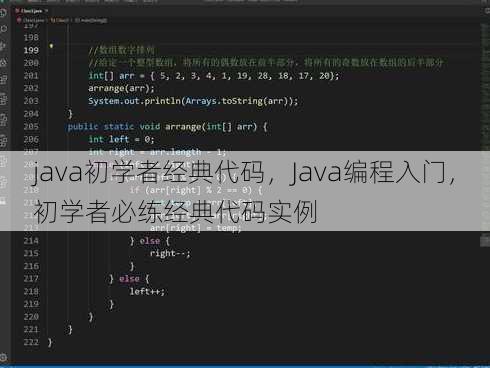Click line number 198 in the gutter
The image size is (490, 368).
point(31,37)
